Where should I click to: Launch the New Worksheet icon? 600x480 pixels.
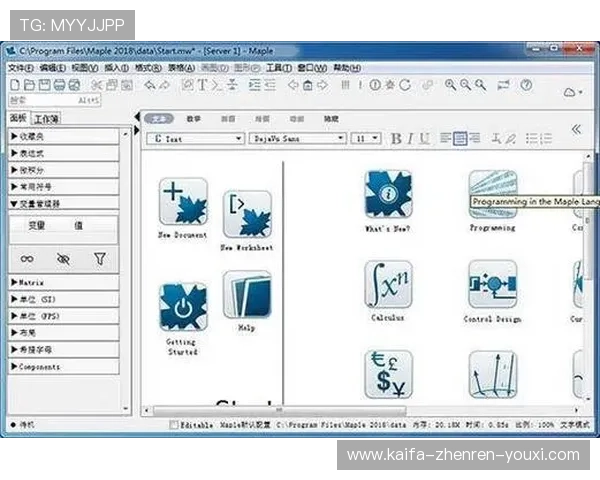246,214
